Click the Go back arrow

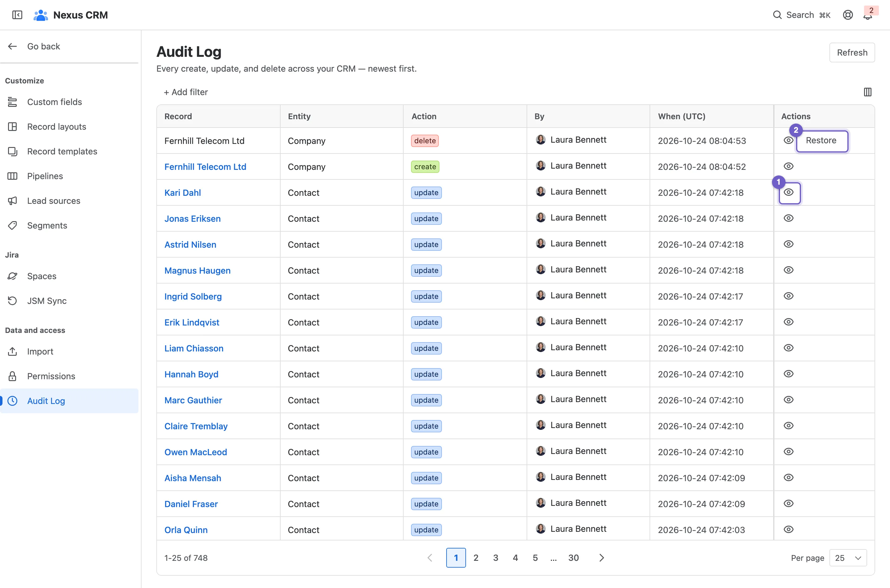tap(12, 46)
